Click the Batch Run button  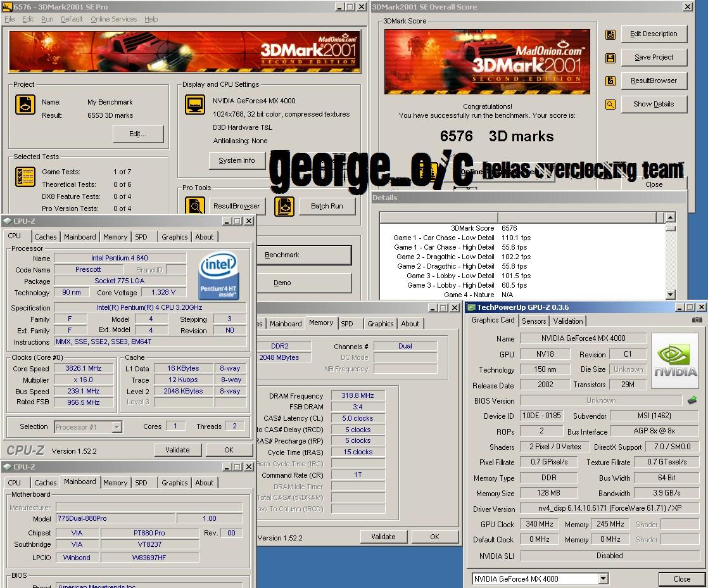pyautogui.click(x=327, y=206)
